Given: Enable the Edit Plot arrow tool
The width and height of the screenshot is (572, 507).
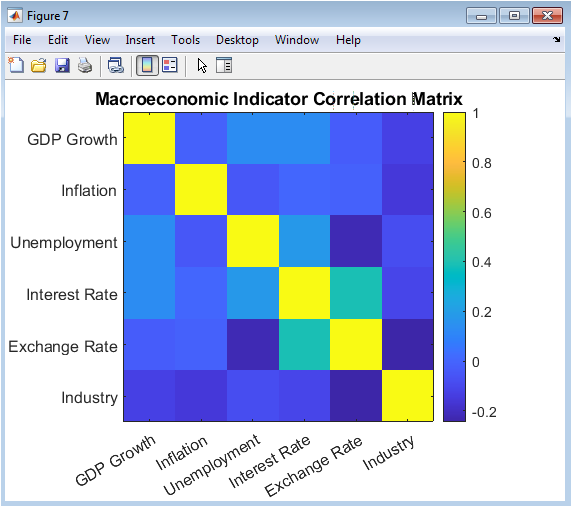Looking at the screenshot, I should click(x=202, y=66).
